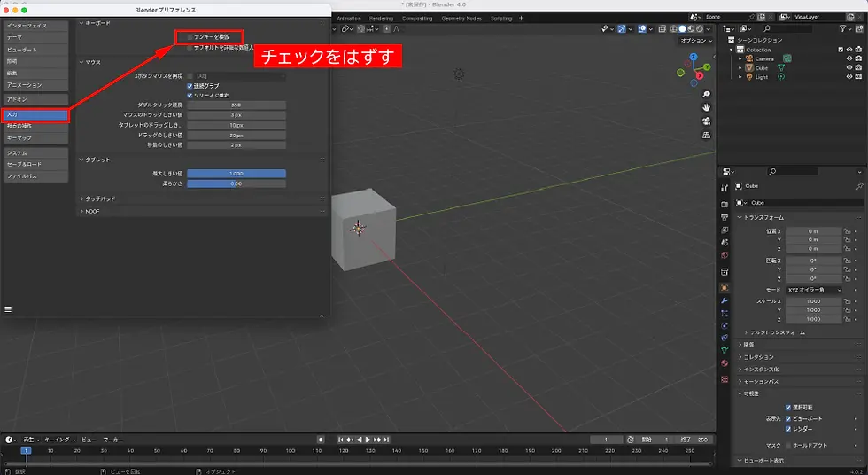Toggle the Collection exclude checkbox in outliner
The width and height of the screenshot is (868, 475).
[841, 50]
